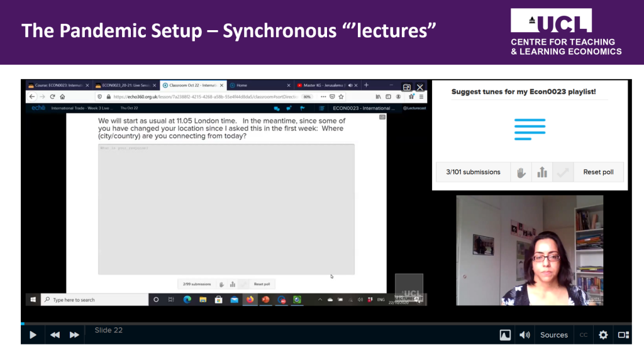Viewport: 644px width, 362px height.
Task: Click ECON0023 - International course title in header
Action: pos(364,108)
